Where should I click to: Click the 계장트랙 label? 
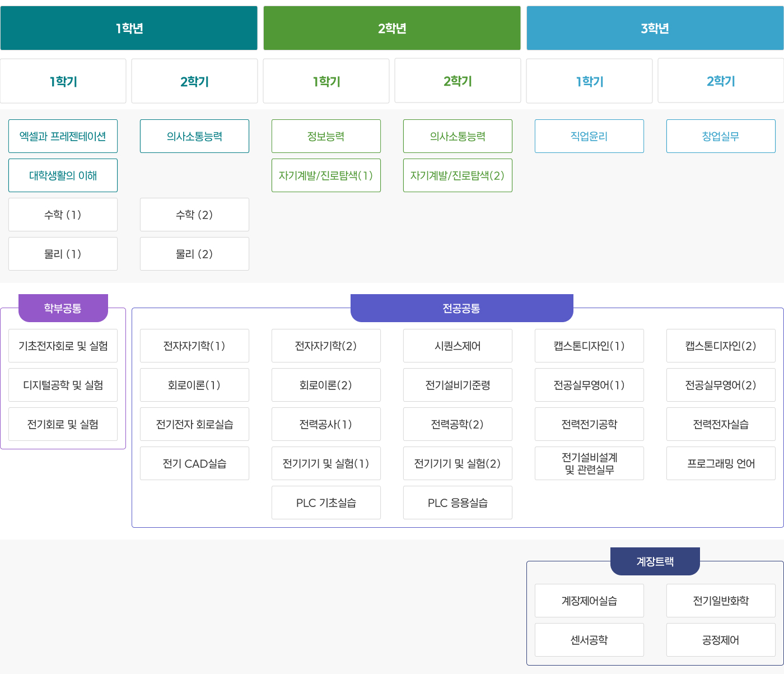tap(655, 561)
